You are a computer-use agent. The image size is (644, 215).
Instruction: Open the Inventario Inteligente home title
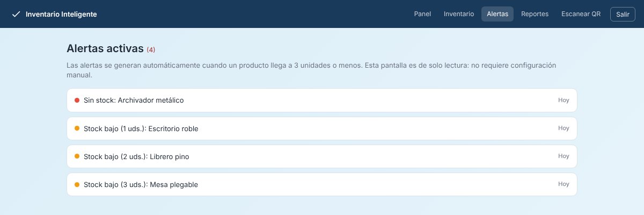coord(61,14)
